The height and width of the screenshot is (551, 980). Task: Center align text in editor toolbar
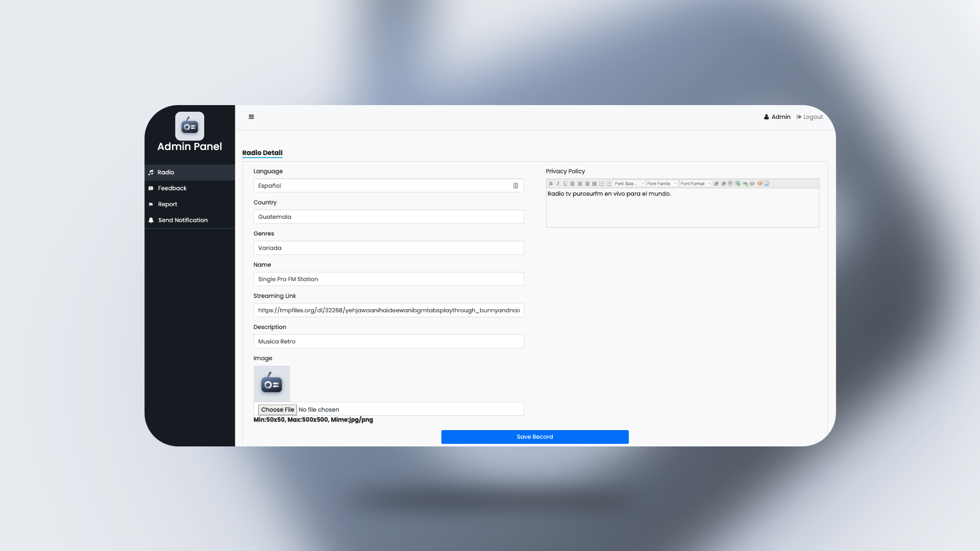click(x=580, y=184)
